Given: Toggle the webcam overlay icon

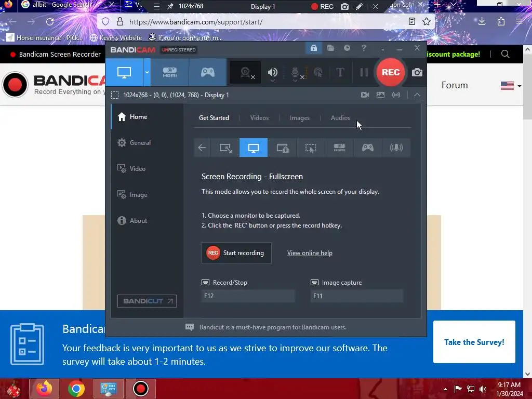Looking at the screenshot, I should (245, 72).
